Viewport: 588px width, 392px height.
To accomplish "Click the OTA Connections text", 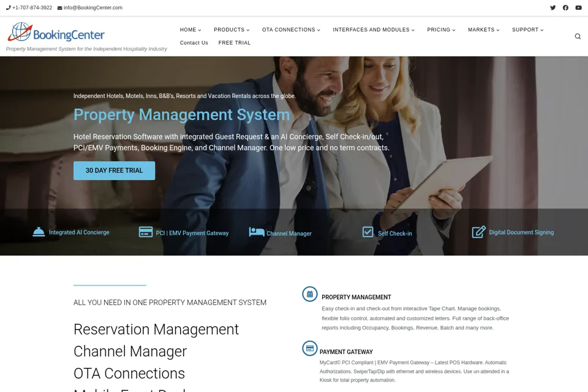I will point(129,374).
